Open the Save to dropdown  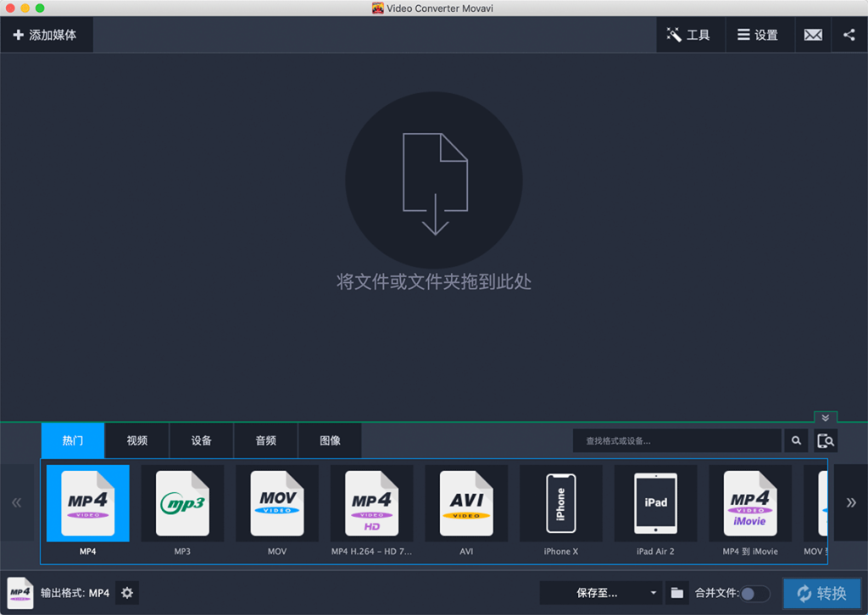tap(601, 593)
